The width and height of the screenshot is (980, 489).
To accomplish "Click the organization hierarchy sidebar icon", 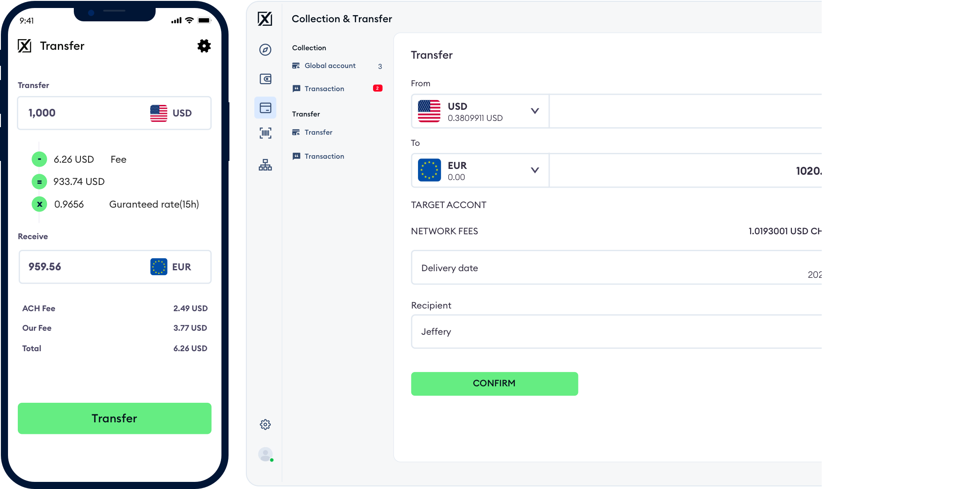I will click(x=265, y=165).
